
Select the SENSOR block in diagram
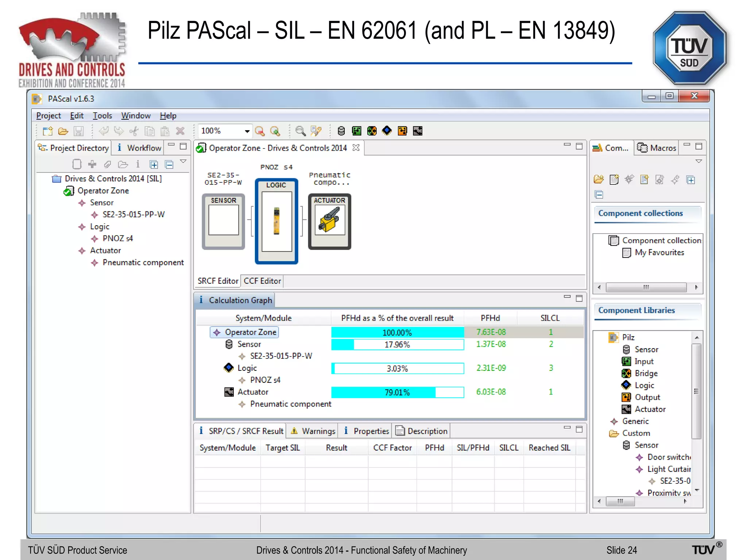[223, 221]
